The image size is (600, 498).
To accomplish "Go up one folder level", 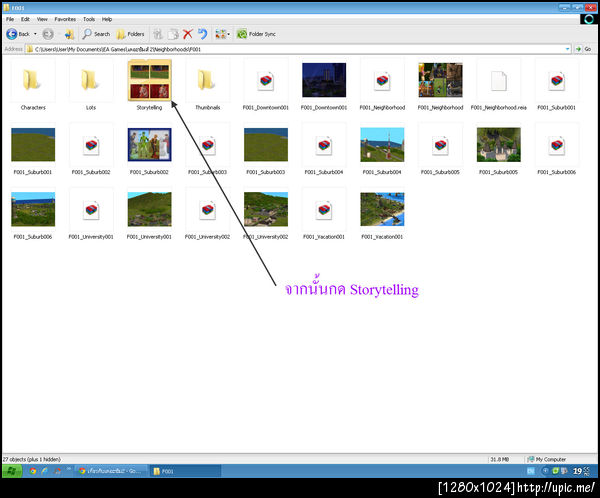I will (69, 34).
